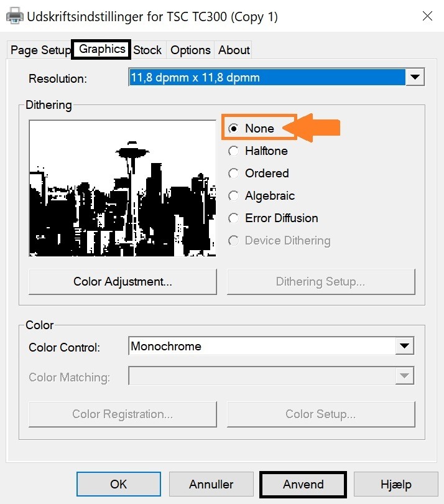Switch to the Page Setup tab
This screenshot has height=504, width=444.
click(40, 50)
